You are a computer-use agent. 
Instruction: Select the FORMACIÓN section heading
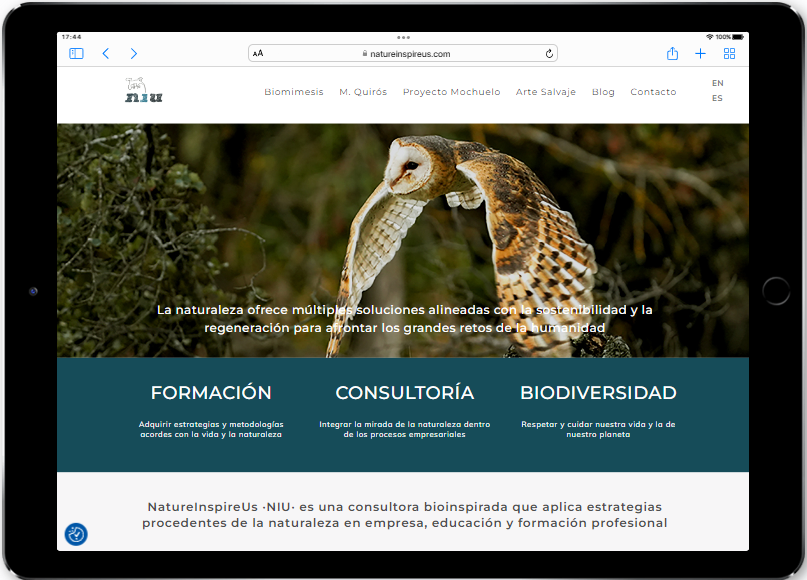(211, 393)
